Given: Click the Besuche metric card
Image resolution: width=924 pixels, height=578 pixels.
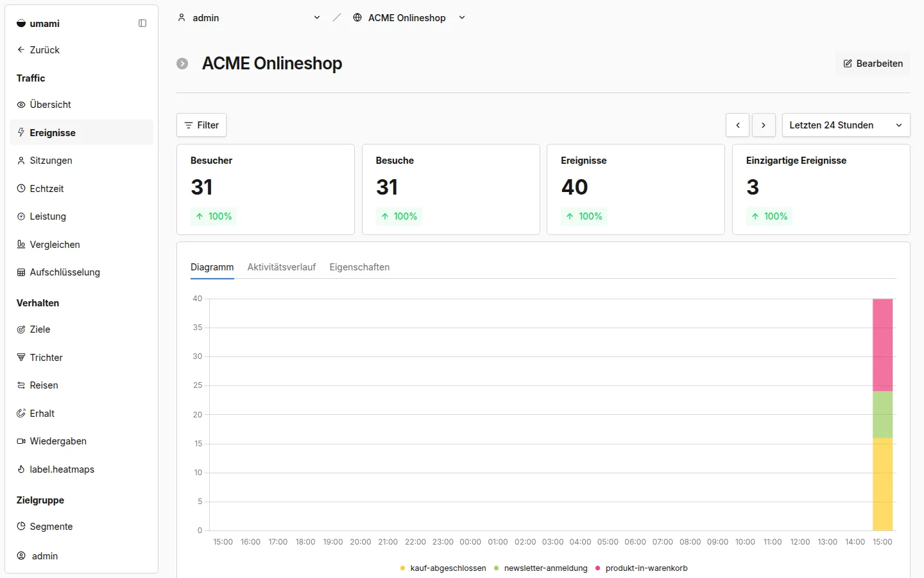Looking at the screenshot, I should (451, 189).
